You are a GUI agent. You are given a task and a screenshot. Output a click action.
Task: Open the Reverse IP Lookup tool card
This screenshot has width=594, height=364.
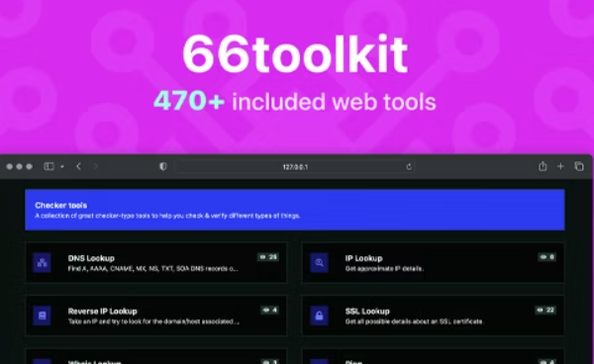tap(156, 316)
